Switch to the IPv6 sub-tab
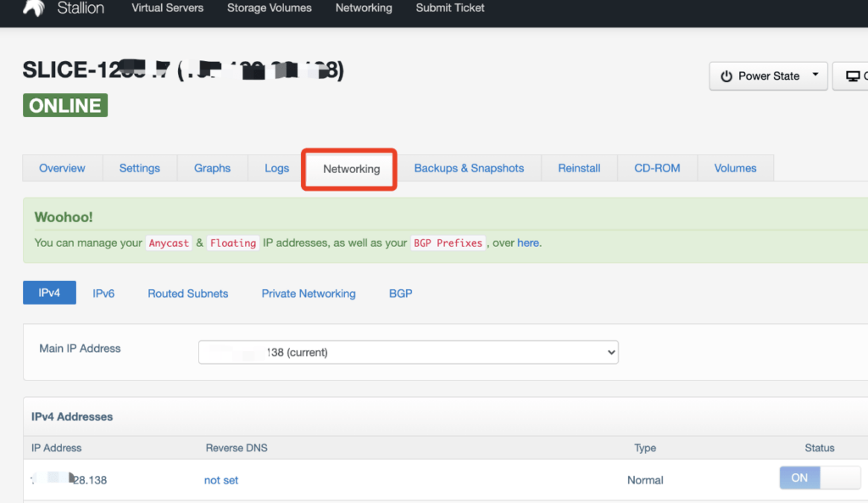This screenshot has width=868, height=503. (x=103, y=293)
